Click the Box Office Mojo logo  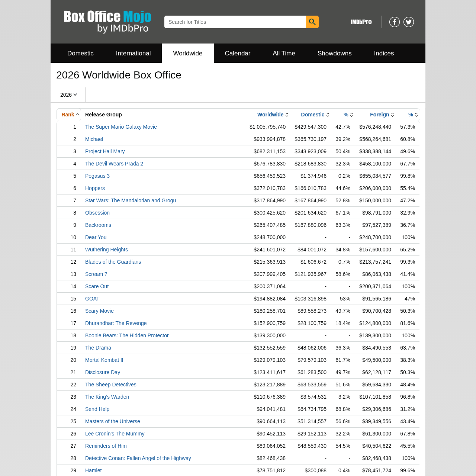(107, 22)
